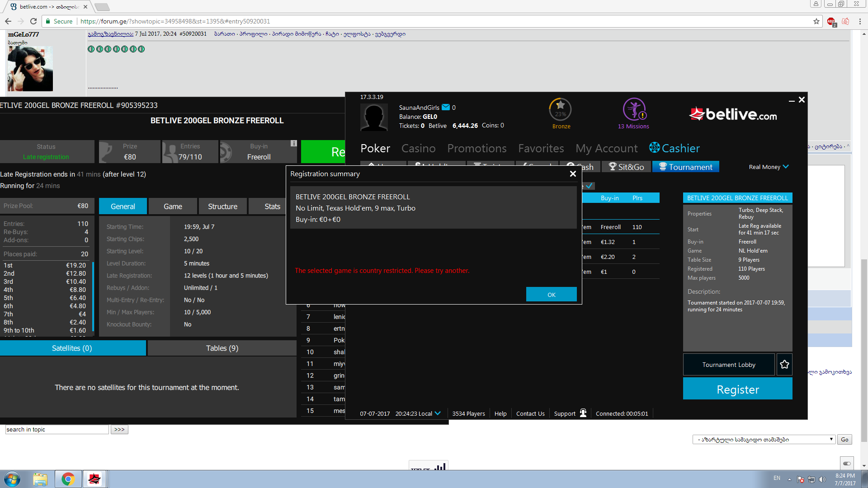Image resolution: width=868 pixels, height=488 pixels.
Task: Click the Secure lock icon in the address bar
Action: (48, 21)
